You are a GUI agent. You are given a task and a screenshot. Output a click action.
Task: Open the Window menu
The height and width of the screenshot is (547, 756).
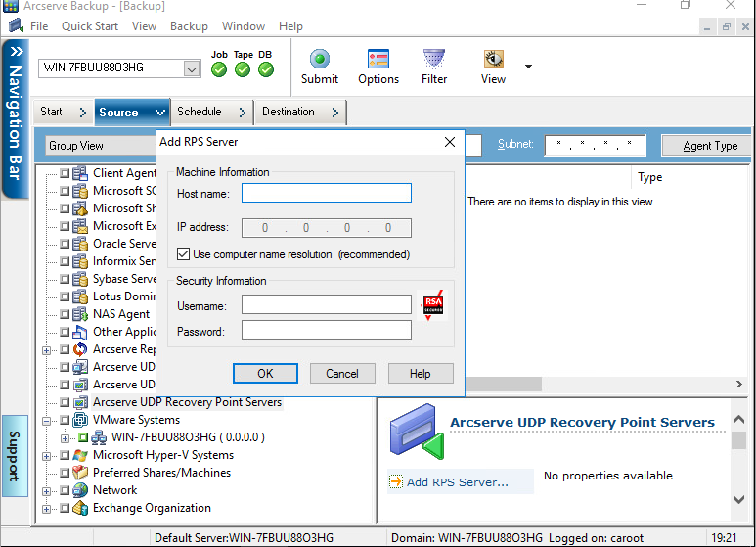click(243, 26)
